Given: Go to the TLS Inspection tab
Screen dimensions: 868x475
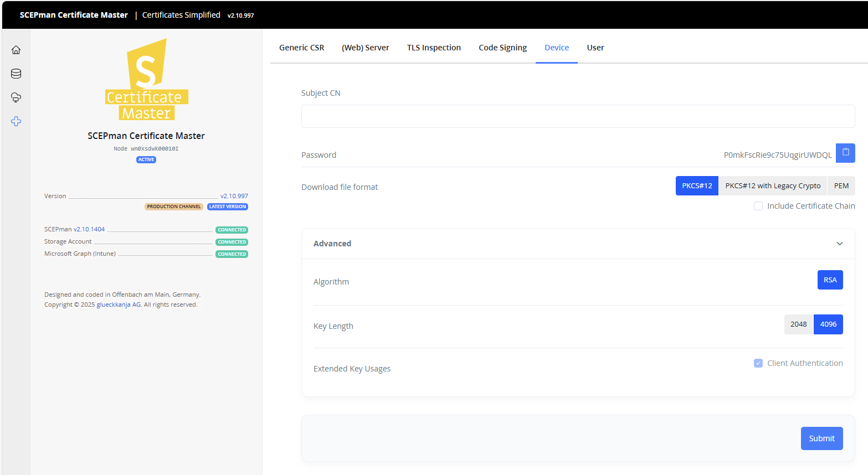Looking at the screenshot, I should (x=434, y=48).
